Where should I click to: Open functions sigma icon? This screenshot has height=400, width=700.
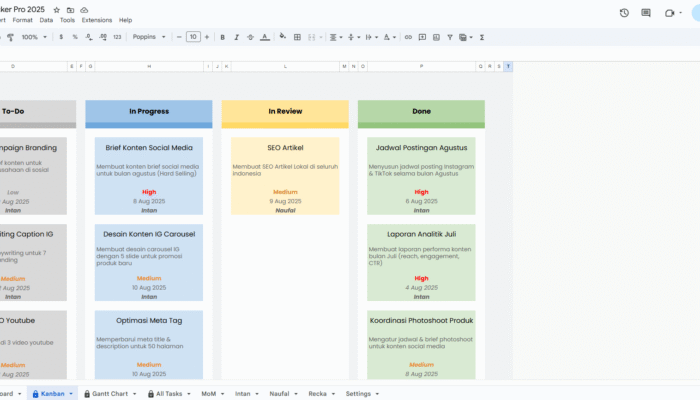click(482, 37)
